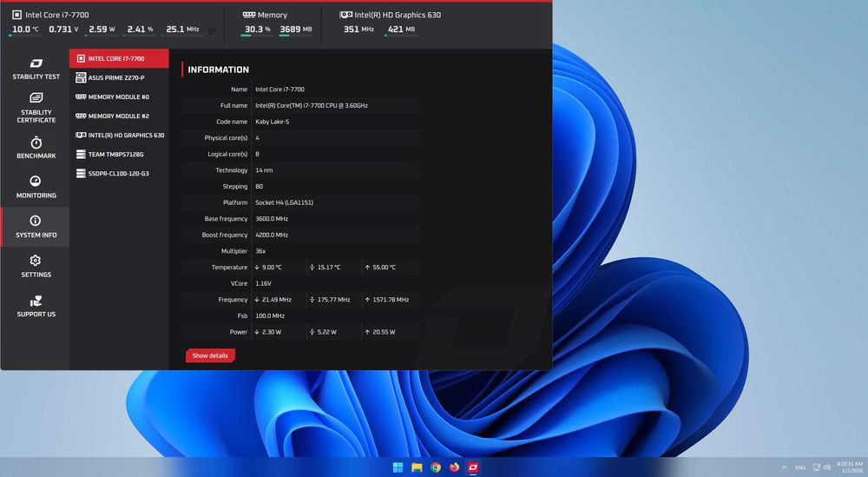Expand the hidden system tray icons chevron

coord(785,467)
